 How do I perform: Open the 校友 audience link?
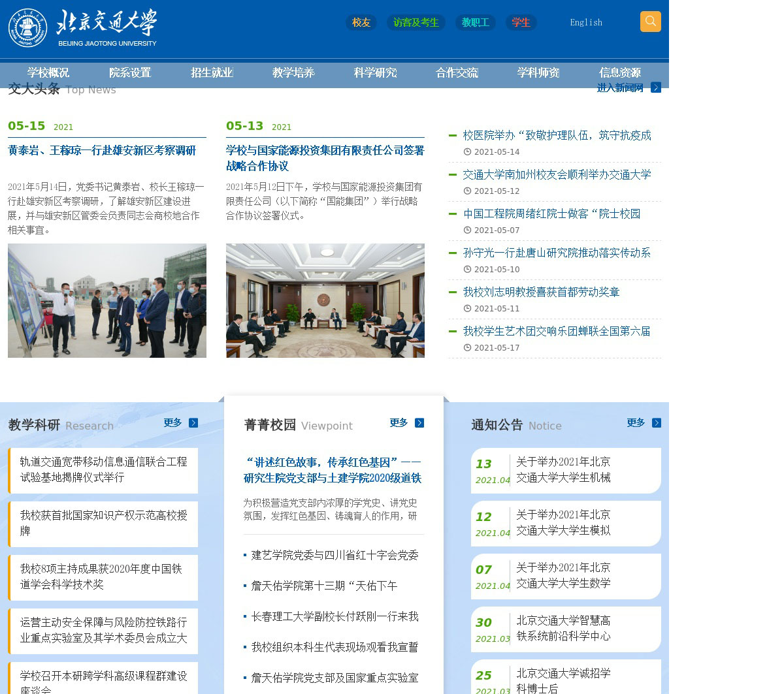click(361, 23)
